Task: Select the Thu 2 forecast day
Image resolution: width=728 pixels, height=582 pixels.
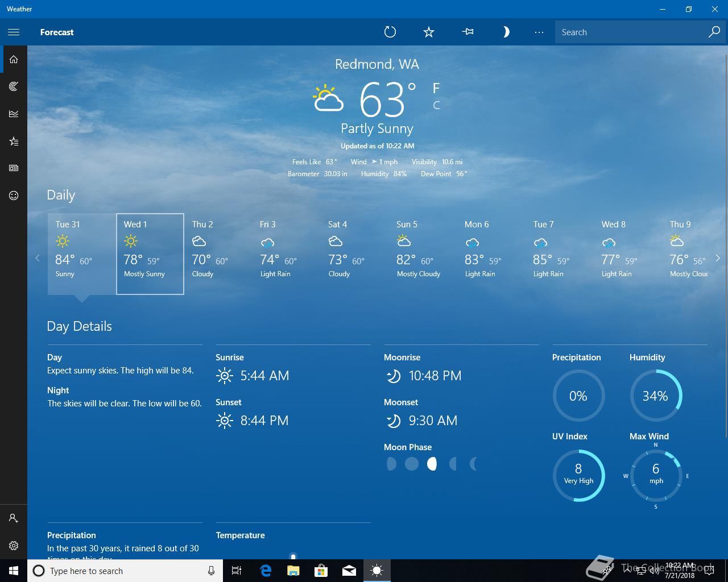Action: pyautogui.click(x=218, y=254)
